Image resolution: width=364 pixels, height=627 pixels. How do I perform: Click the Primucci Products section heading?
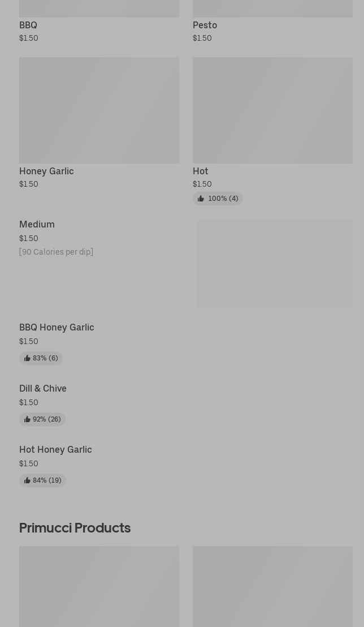coord(75,528)
